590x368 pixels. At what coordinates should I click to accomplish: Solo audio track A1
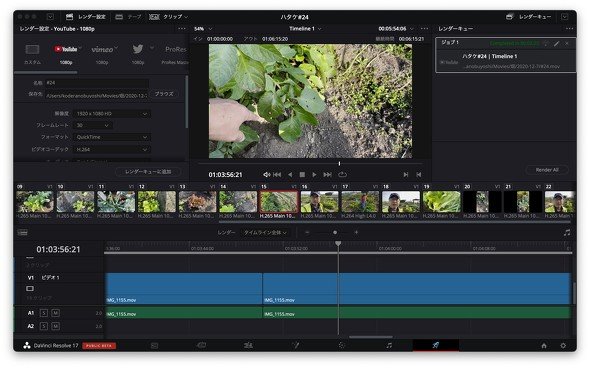[44, 313]
